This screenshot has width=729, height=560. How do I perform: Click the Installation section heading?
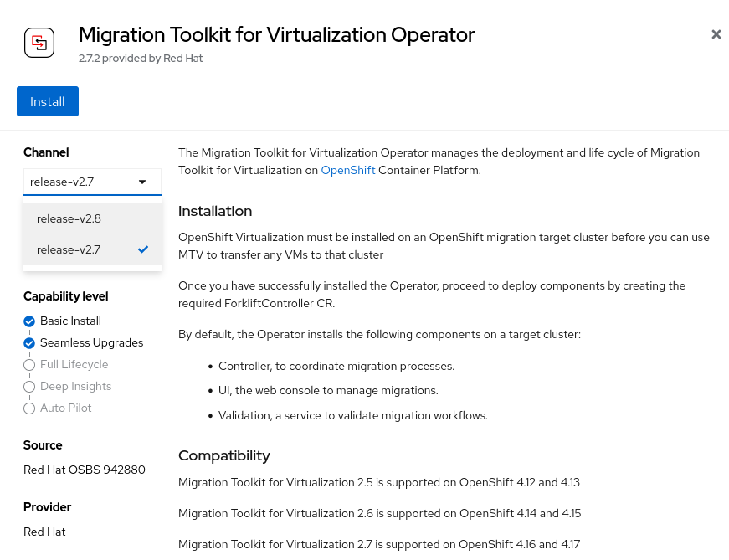[x=215, y=211]
